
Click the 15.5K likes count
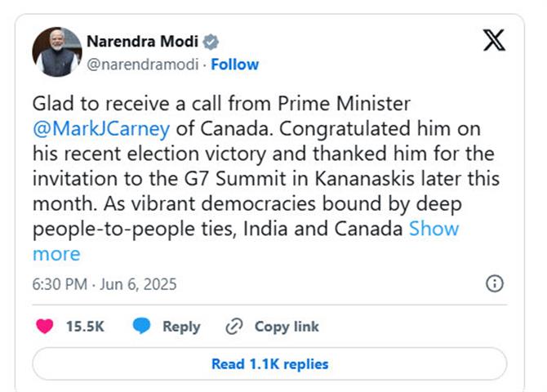[85, 327]
